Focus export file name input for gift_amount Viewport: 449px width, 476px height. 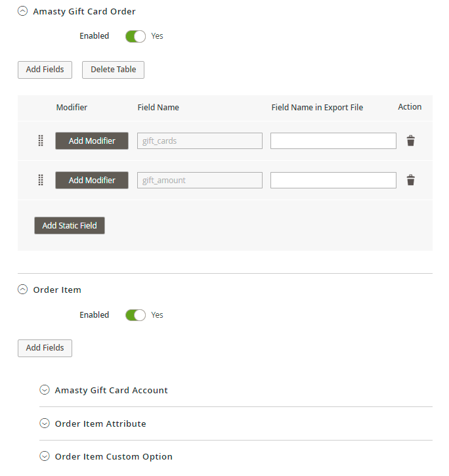(x=333, y=181)
